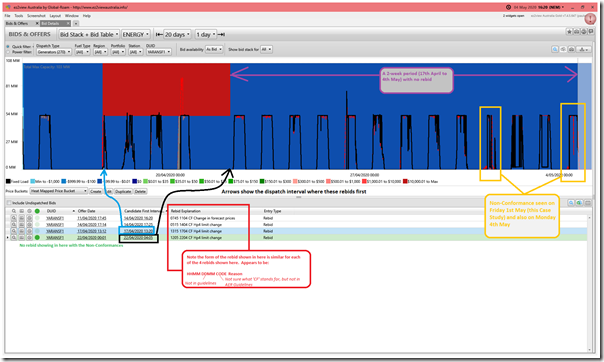
Task: Click the speech bubble comment icon in the header
Action: 591,32
